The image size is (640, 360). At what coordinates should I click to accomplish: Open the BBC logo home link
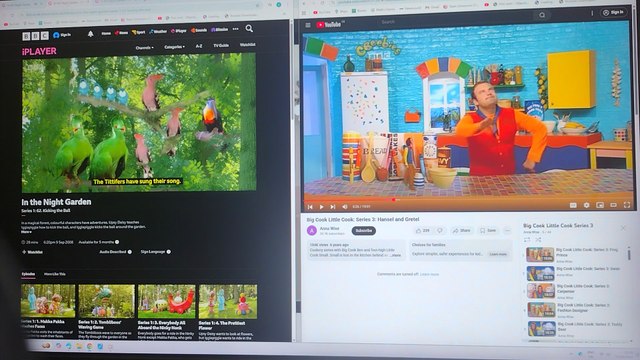36,36
